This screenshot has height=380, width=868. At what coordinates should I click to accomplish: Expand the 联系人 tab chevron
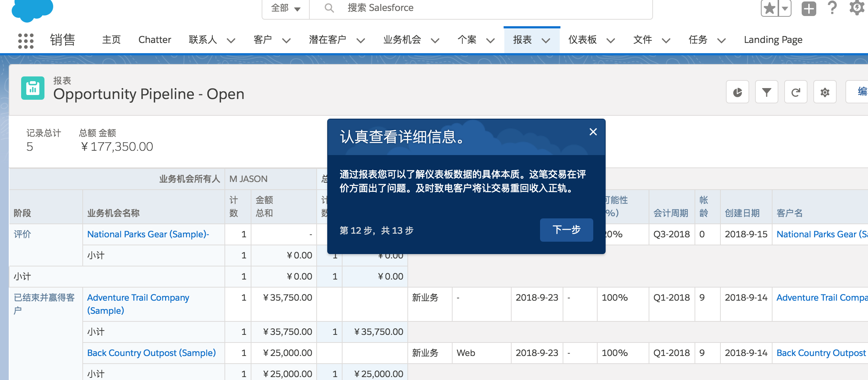click(231, 40)
